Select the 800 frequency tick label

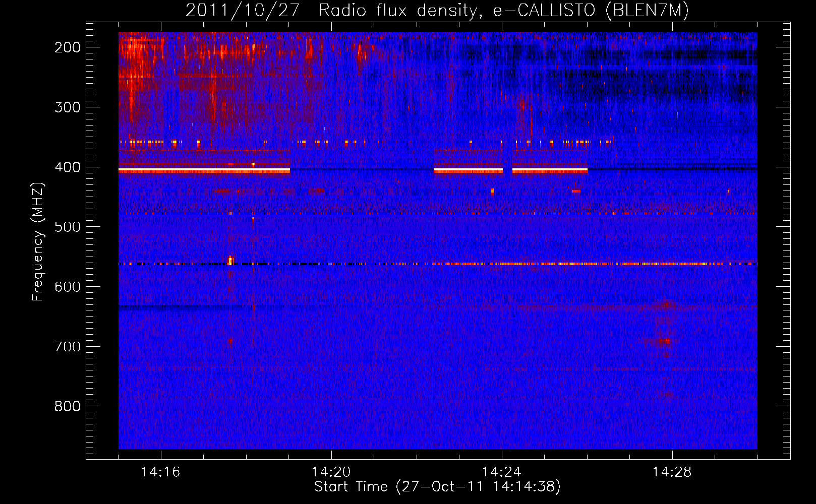point(67,406)
